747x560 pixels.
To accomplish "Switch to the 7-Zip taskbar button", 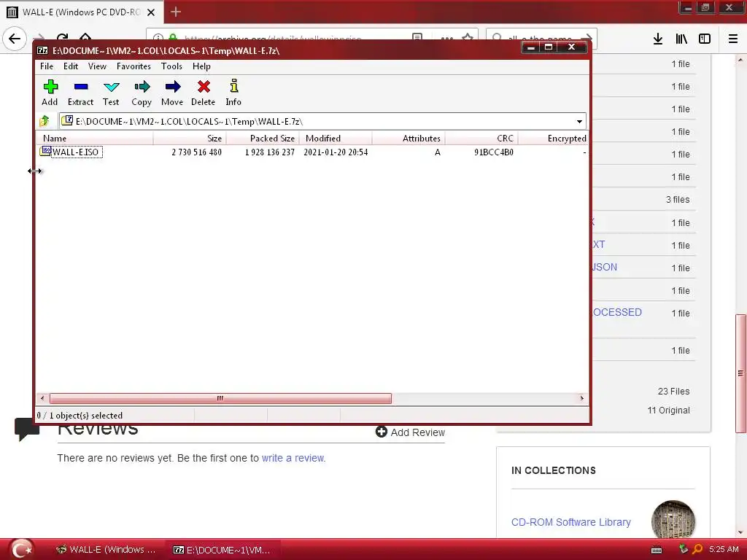I will [222, 550].
